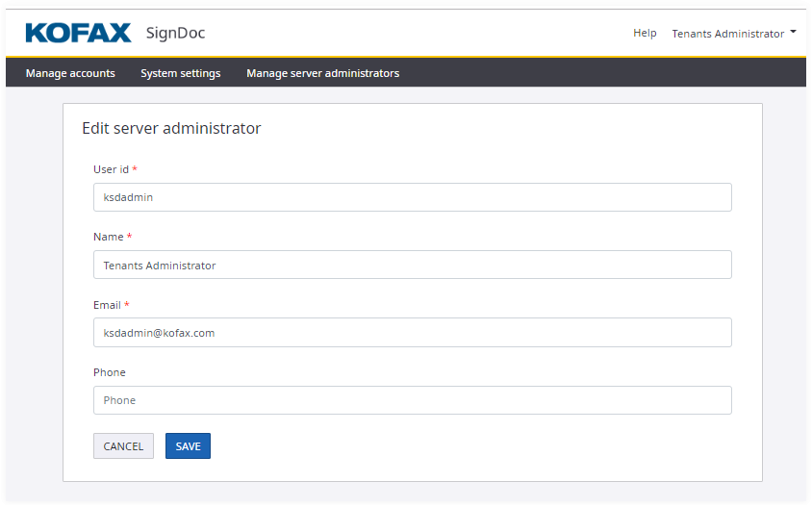The width and height of the screenshot is (812, 507).
Task: Click the SignDoc product name
Action: tap(175, 34)
